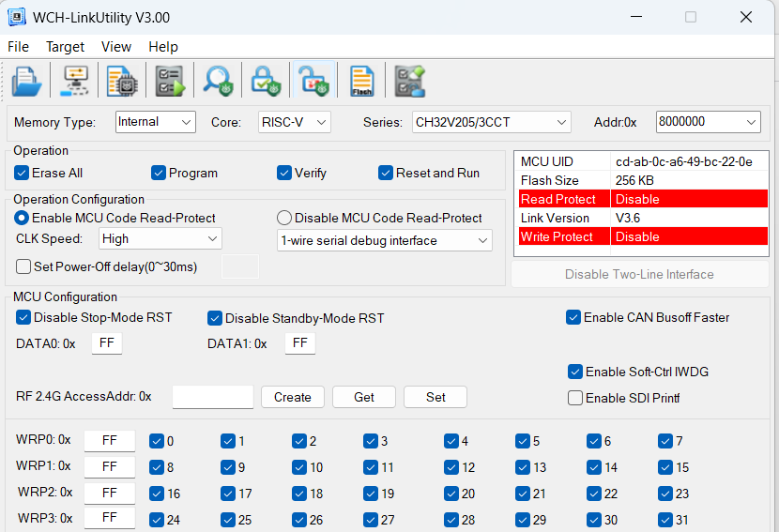Uncheck write-protect sector 0 checkbox
This screenshot has width=779, height=532.
(x=157, y=441)
